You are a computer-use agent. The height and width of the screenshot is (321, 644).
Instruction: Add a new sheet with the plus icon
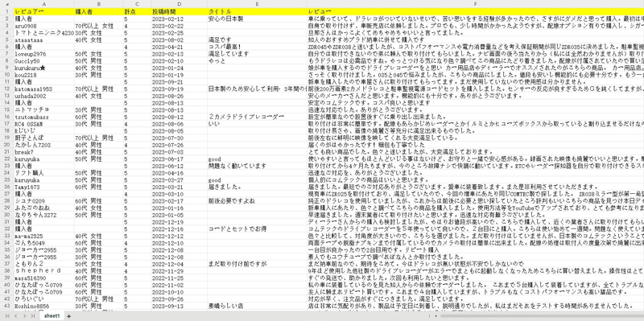coord(69,316)
